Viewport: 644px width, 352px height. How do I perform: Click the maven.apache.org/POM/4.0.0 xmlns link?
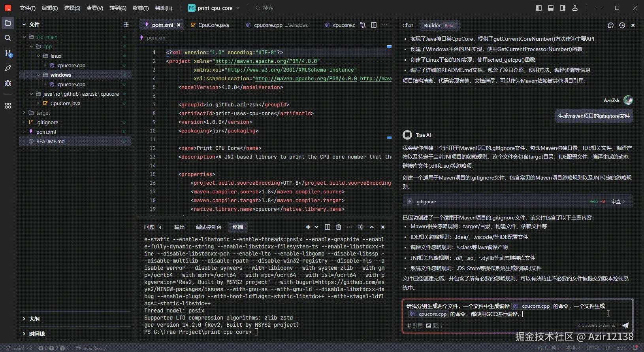click(266, 61)
